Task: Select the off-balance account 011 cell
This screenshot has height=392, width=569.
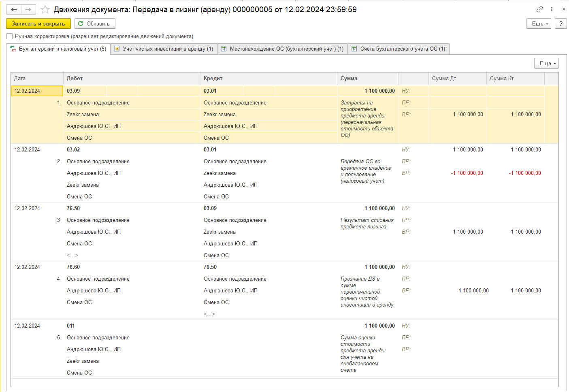Action: coord(71,326)
